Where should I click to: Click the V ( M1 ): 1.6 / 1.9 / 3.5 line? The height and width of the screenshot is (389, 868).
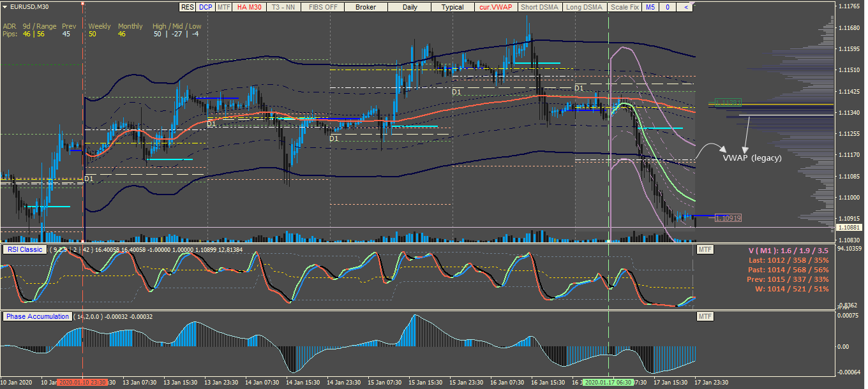pyautogui.click(x=788, y=251)
